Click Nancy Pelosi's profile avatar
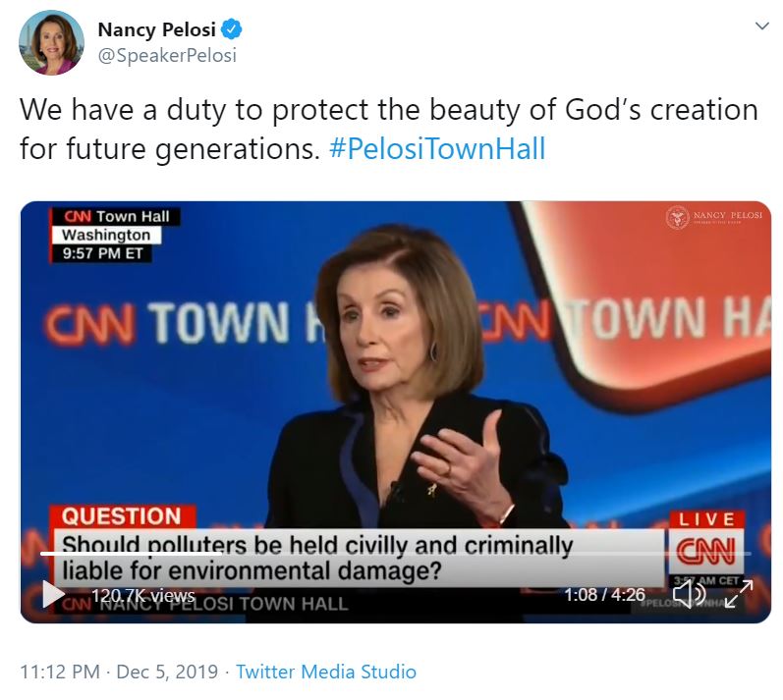783x700 pixels. (x=51, y=42)
